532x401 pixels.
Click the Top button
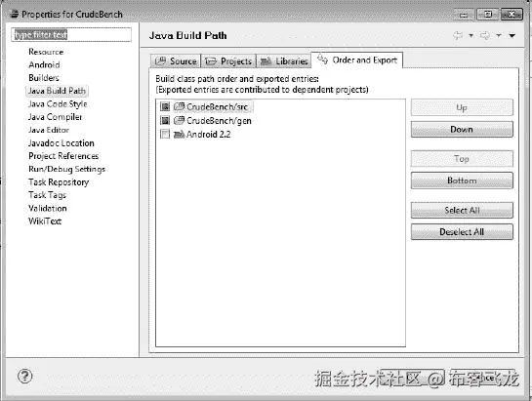[x=462, y=158]
